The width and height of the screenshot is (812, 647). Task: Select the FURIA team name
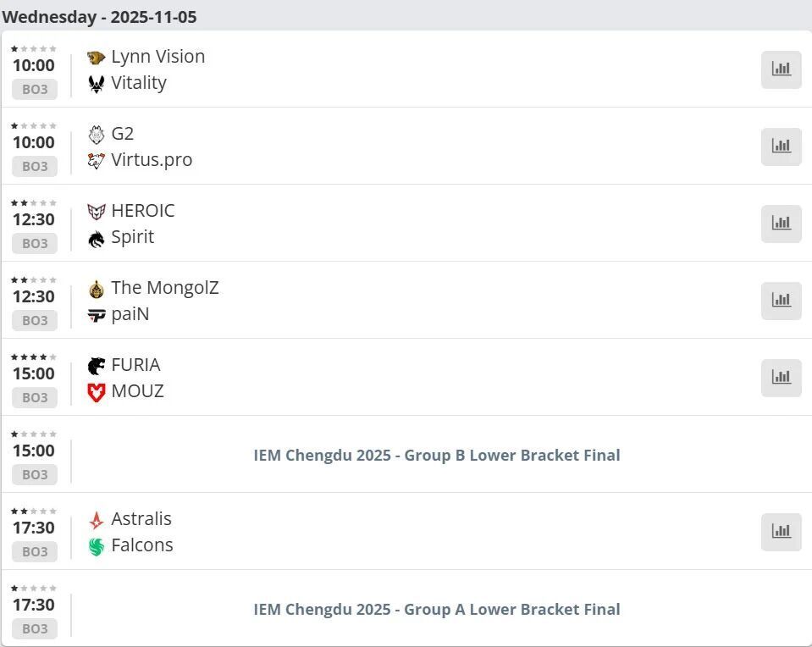135,365
